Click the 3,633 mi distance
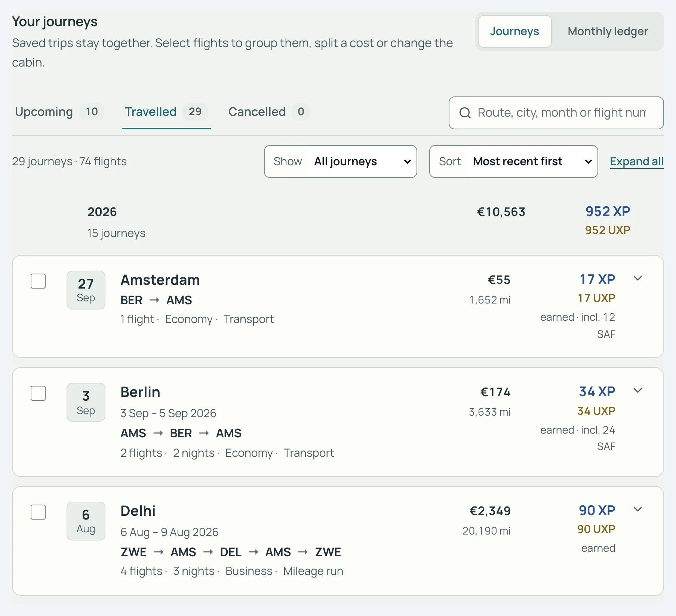Image resolution: width=676 pixels, height=616 pixels. point(490,412)
